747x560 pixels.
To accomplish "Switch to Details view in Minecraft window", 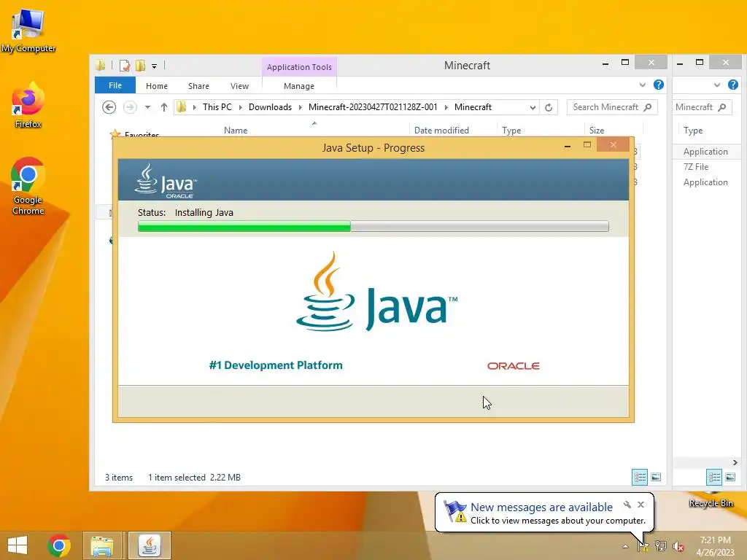I will [640, 477].
